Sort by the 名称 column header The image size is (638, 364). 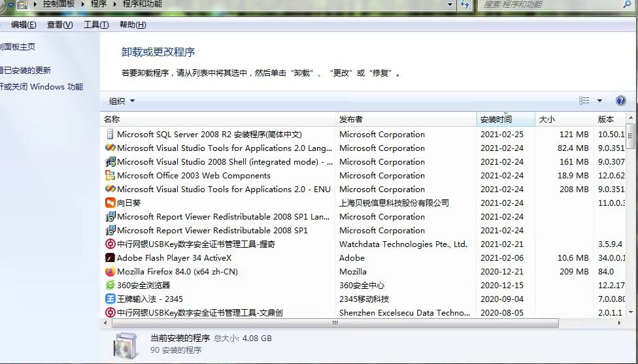click(217, 119)
